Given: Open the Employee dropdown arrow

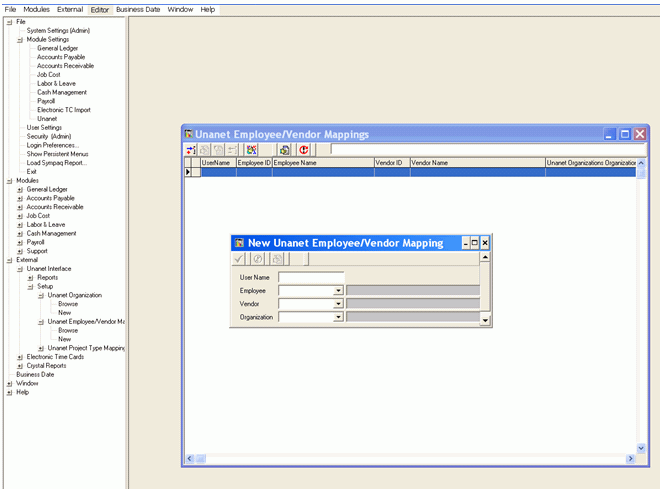Looking at the screenshot, I should (338, 290).
